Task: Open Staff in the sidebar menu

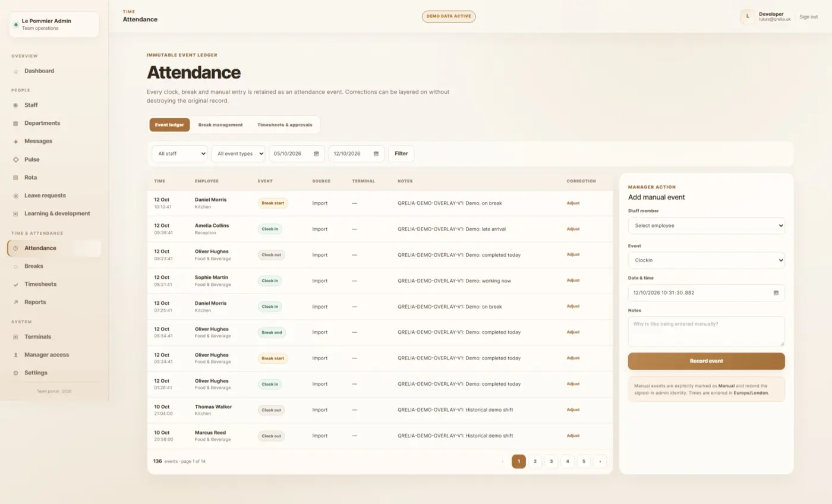Action: 54,105
